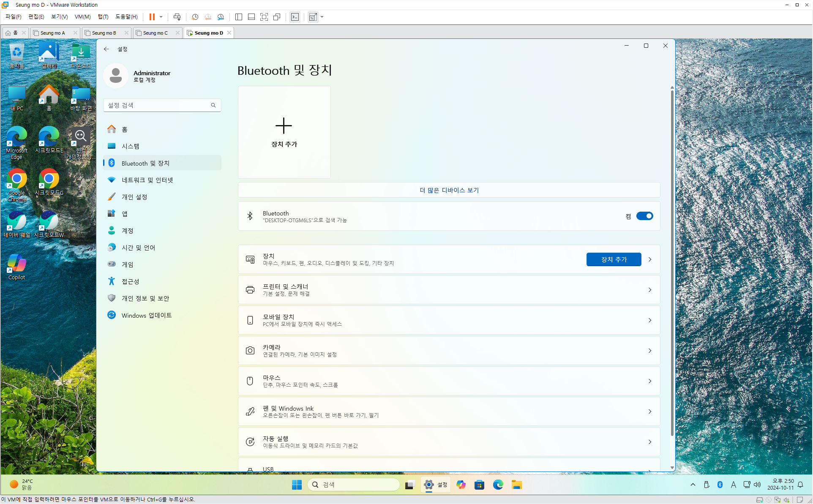Click the 더 많은 디바이스 보기 link
Image resolution: width=813 pixels, height=504 pixels.
click(449, 190)
